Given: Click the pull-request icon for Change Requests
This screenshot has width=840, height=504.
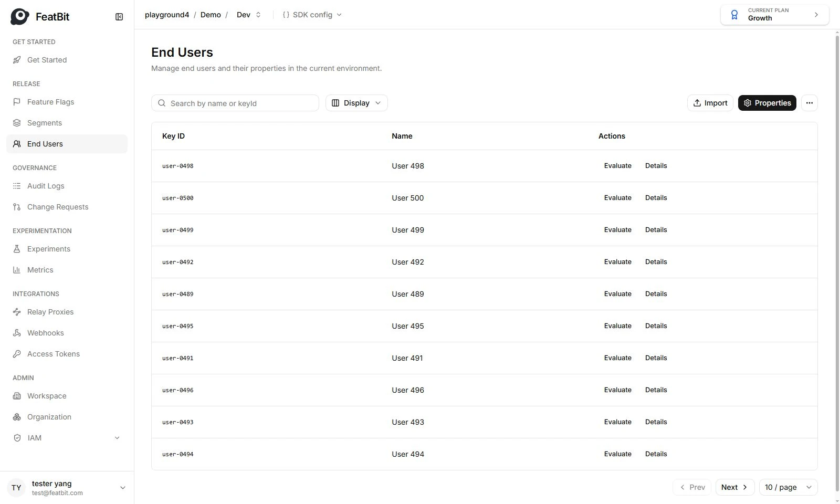Looking at the screenshot, I should [17, 207].
